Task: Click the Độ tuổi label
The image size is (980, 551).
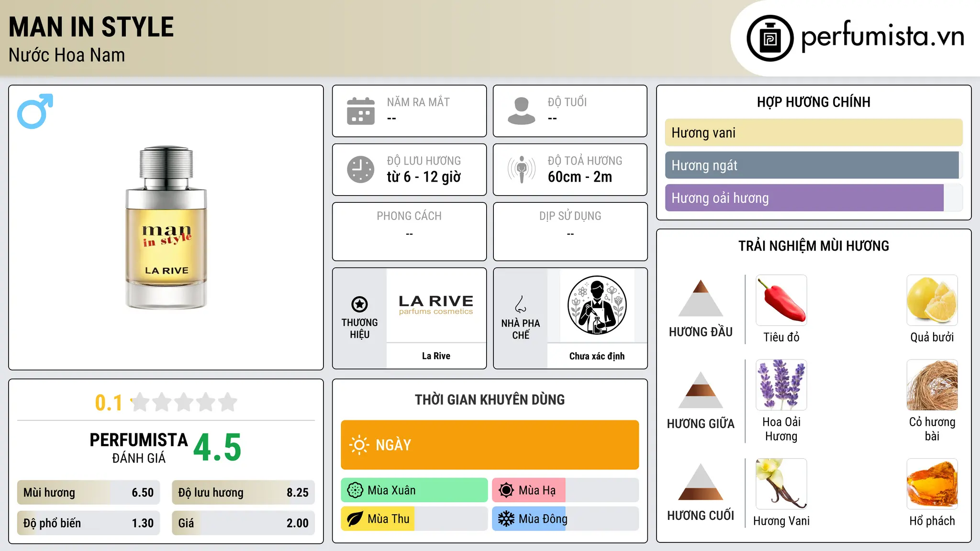Action: pos(567,102)
